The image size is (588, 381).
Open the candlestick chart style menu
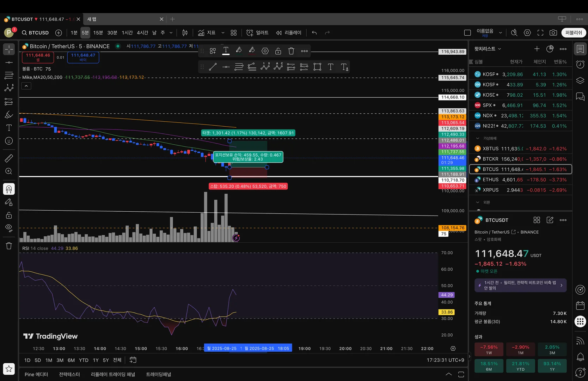coord(185,33)
